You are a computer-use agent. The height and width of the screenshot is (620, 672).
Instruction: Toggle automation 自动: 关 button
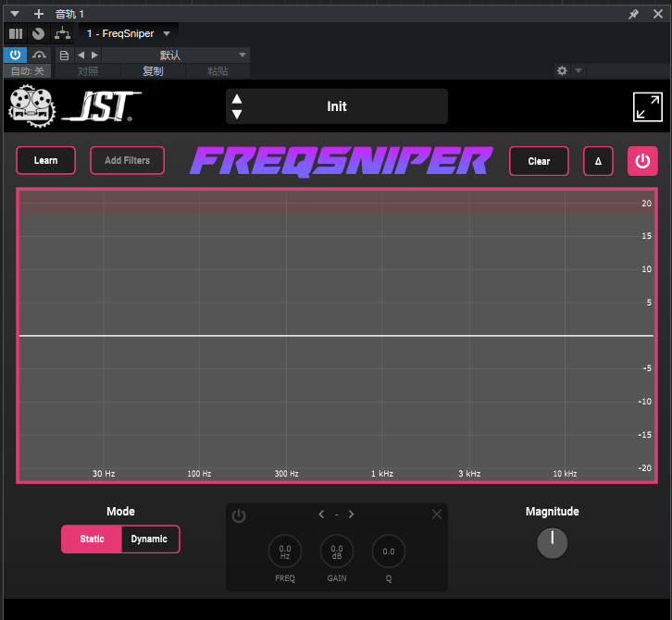pyautogui.click(x=28, y=71)
